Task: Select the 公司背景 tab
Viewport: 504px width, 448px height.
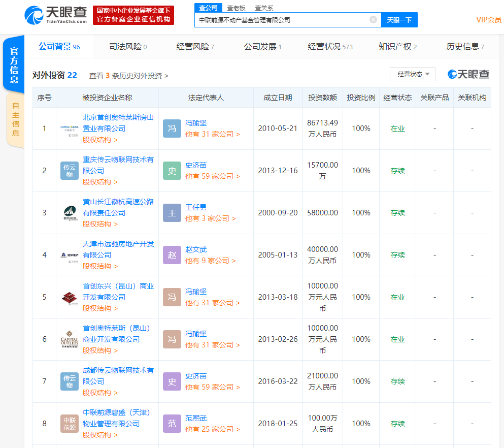Action: pos(59,47)
